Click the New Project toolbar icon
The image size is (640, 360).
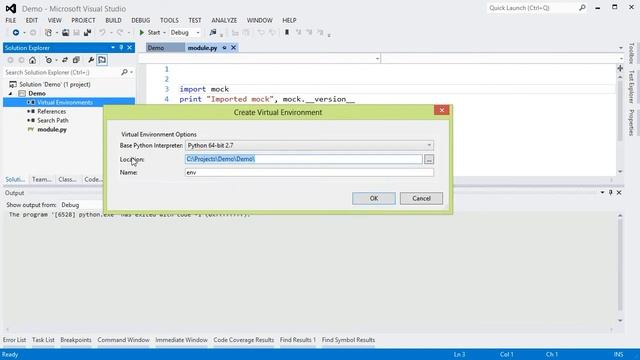(48, 32)
